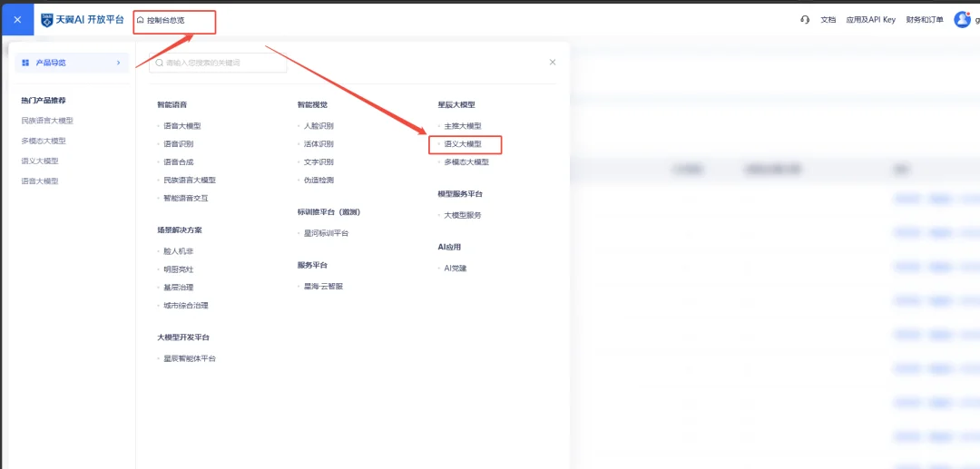Screen dimensions: 980x469
Task: Expand the 产品导览 chevron arrow
Action: coord(118,63)
